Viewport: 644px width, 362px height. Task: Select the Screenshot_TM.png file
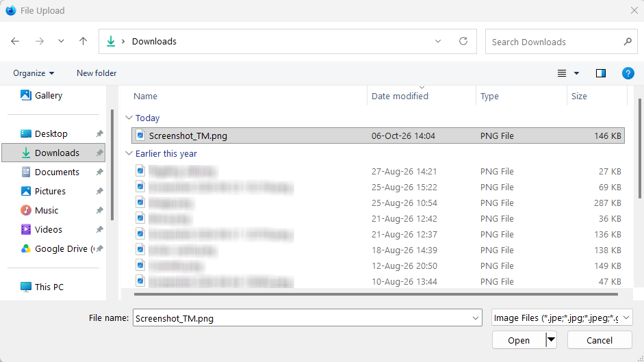378,135
